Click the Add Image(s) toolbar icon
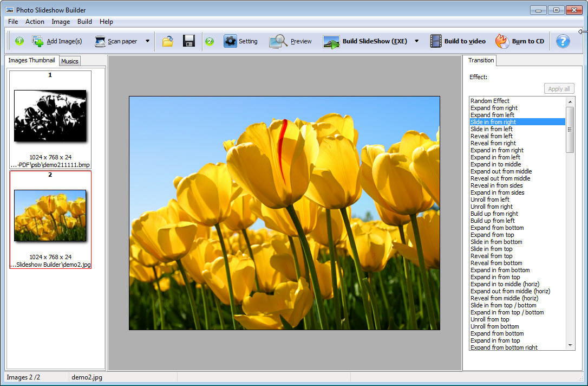 (38, 41)
